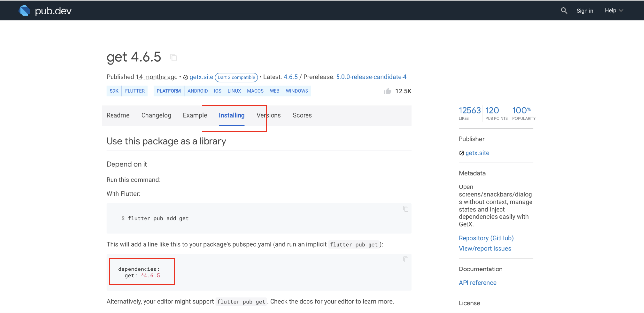Click the 'get 4.6.5' package title

[x=134, y=57]
